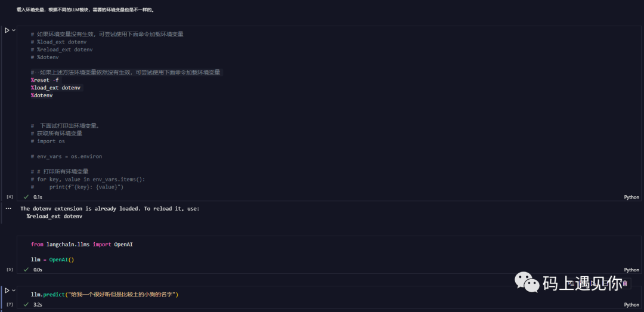Expand run options for llm.predict cell
This screenshot has height=312, width=644.
[x=14, y=290]
